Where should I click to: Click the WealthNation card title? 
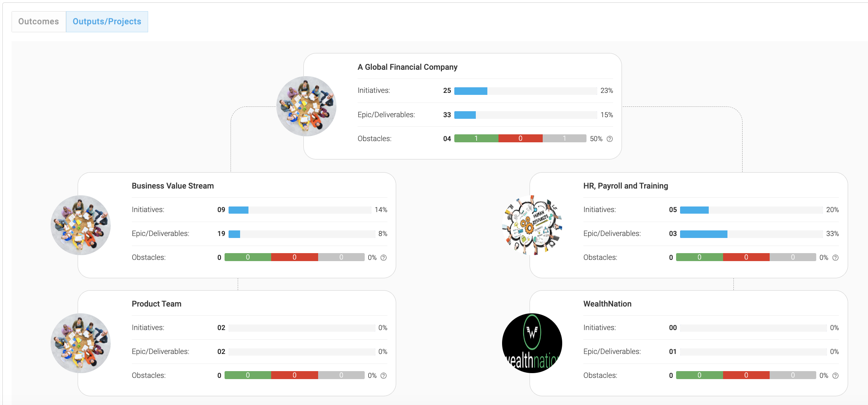pos(607,304)
